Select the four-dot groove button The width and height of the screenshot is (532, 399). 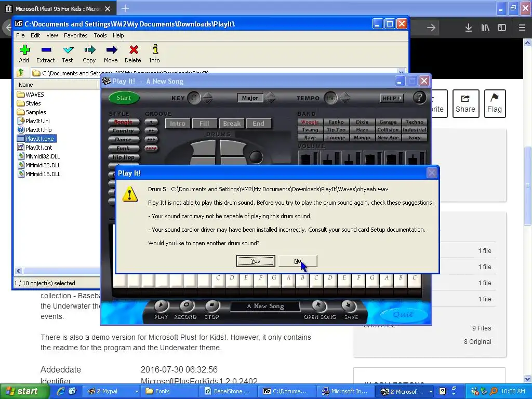[x=151, y=148]
